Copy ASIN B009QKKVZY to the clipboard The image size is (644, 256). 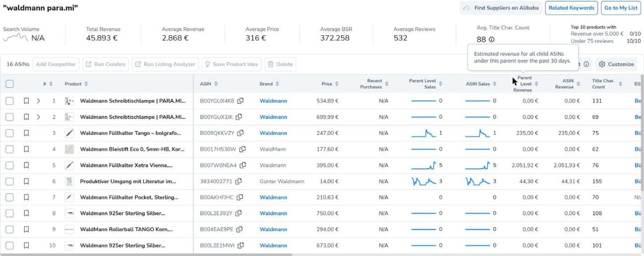tap(240, 133)
